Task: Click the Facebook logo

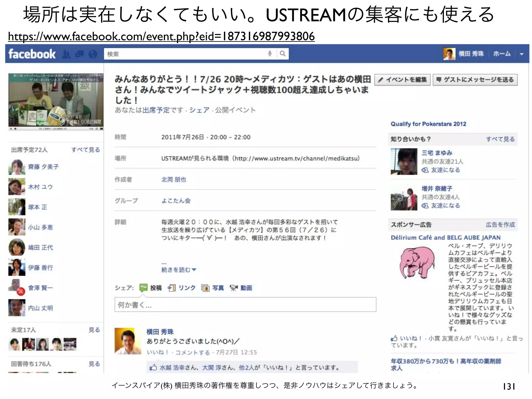Action: click(x=32, y=54)
